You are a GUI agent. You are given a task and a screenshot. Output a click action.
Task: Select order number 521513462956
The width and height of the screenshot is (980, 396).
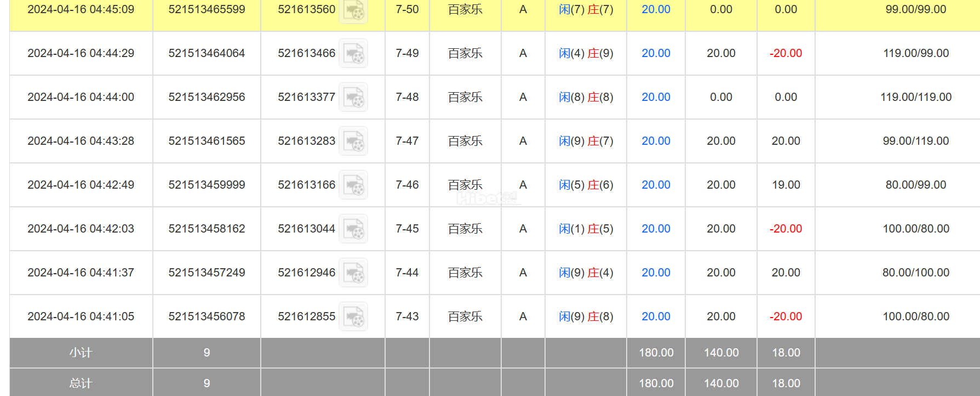(207, 97)
